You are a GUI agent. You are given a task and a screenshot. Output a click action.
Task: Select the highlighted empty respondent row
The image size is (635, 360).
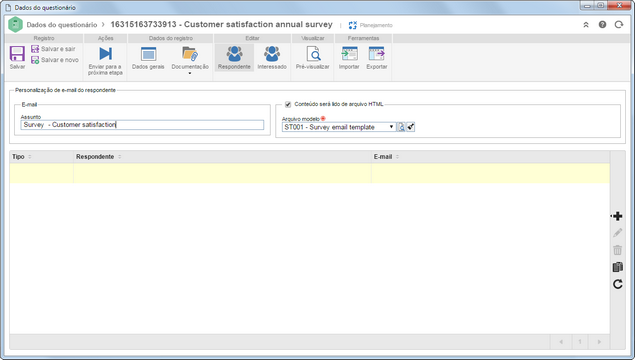pyautogui.click(x=310, y=173)
